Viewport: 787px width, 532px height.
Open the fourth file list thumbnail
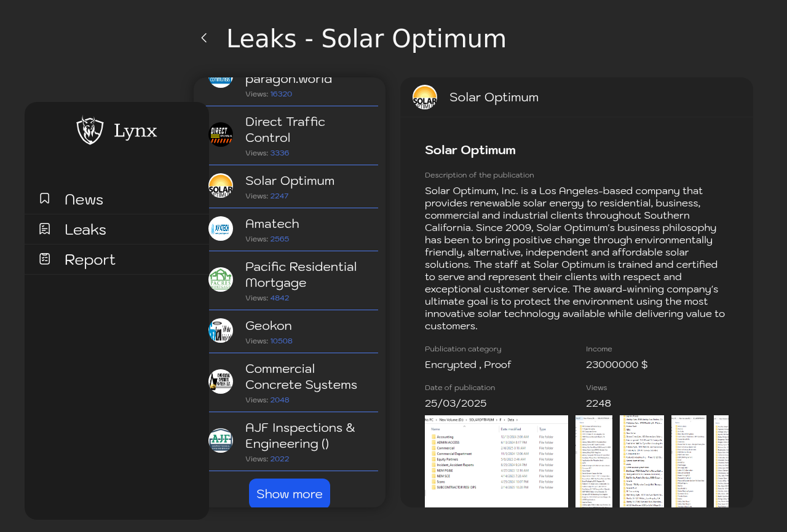pos(689,461)
